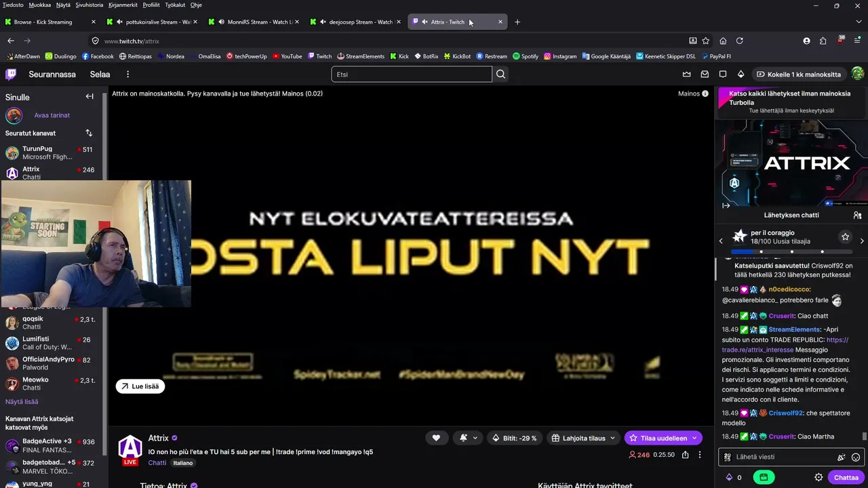Mute audio on the pottukoiralive tab

pyautogui.click(x=119, y=22)
